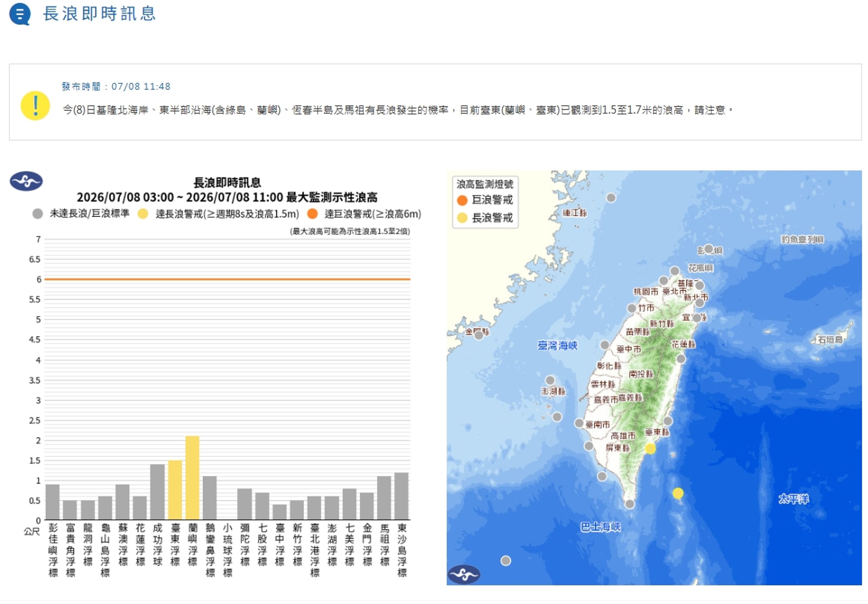Select the gray marker west of 臺中市

[x=604, y=345]
